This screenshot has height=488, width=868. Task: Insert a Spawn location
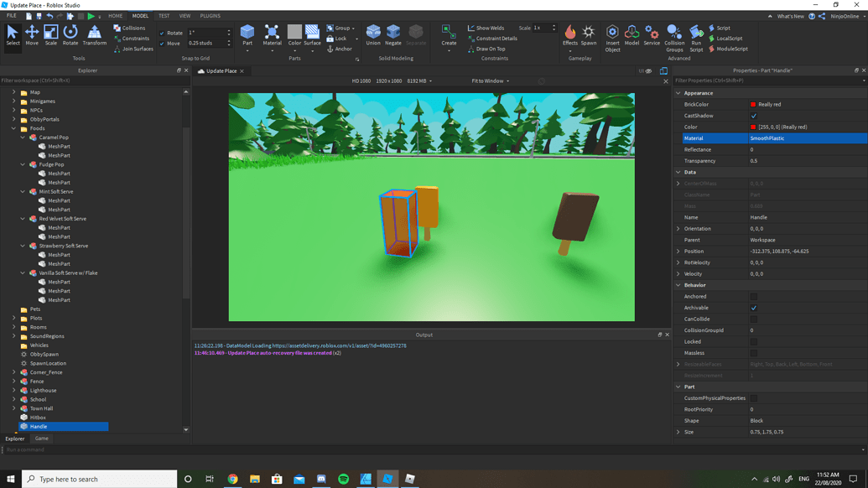point(589,35)
